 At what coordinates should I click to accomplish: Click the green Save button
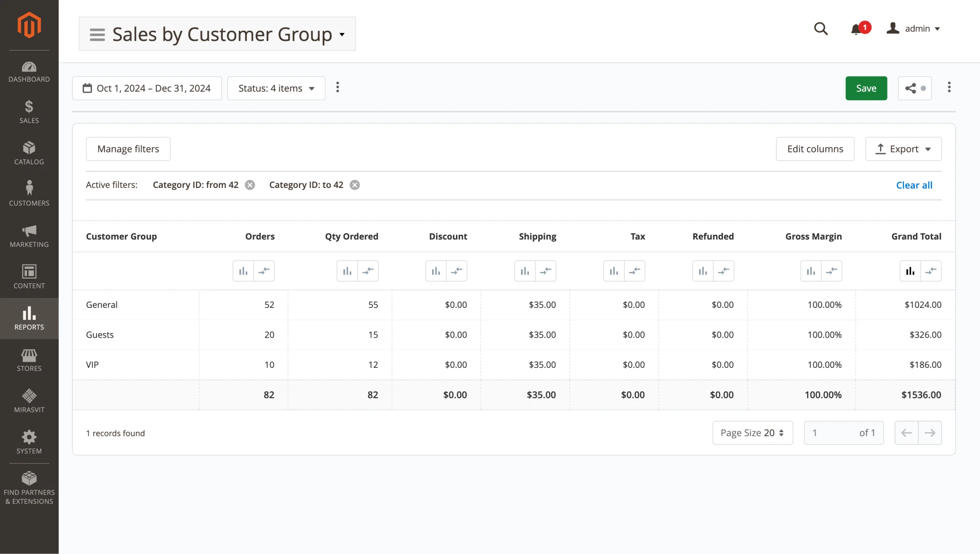[866, 88]
